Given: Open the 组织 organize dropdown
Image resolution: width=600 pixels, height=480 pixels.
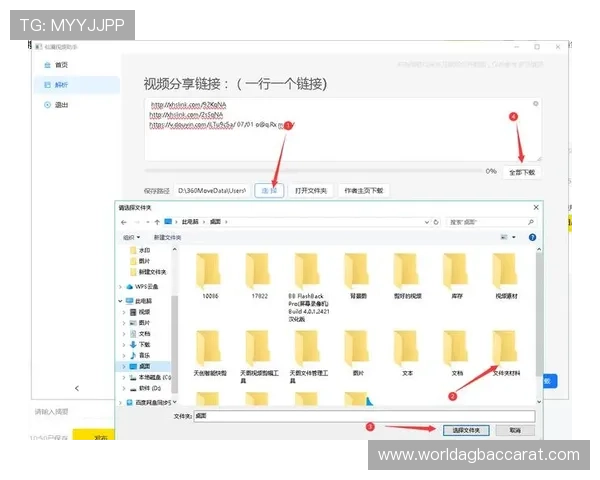Looking at the screenshot, I should click(131, 237).
